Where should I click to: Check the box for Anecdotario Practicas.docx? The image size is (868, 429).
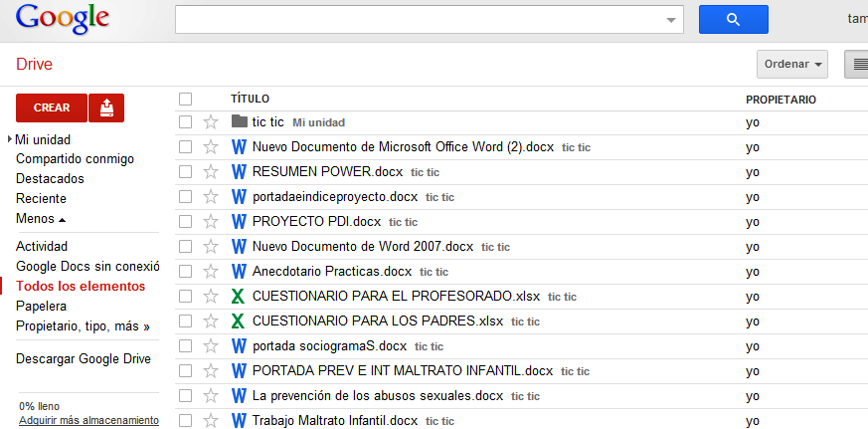pyautogui.click(x=185, y=271)
